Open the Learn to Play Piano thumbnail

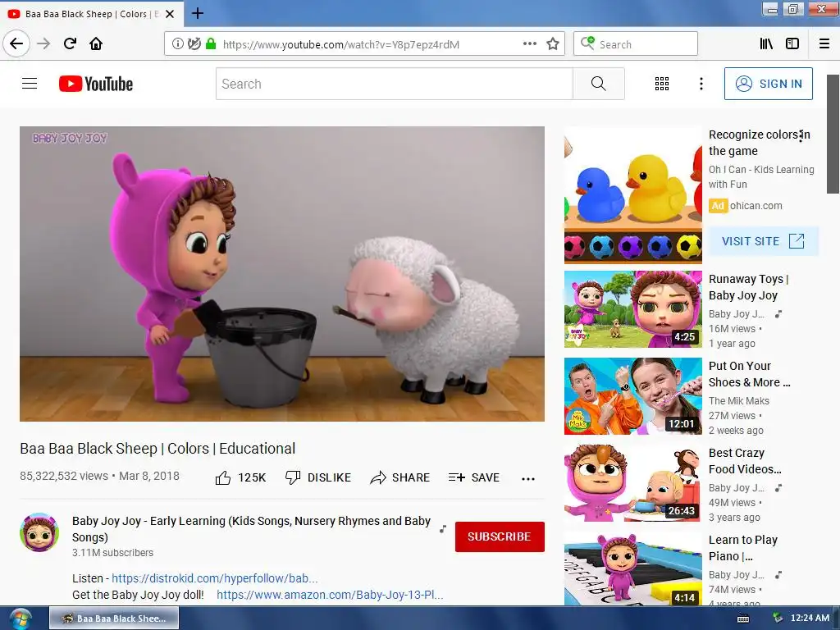(x=632, y=569)
